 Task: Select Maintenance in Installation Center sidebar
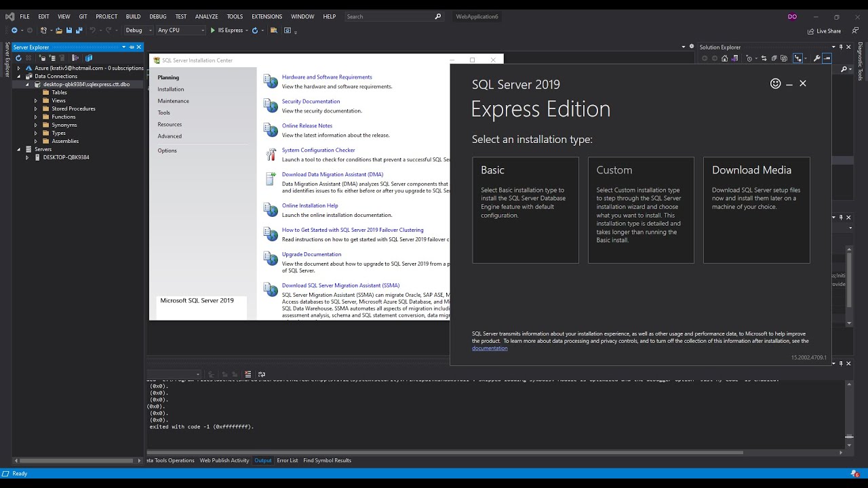pyautogui.click(x=174, y=101)
